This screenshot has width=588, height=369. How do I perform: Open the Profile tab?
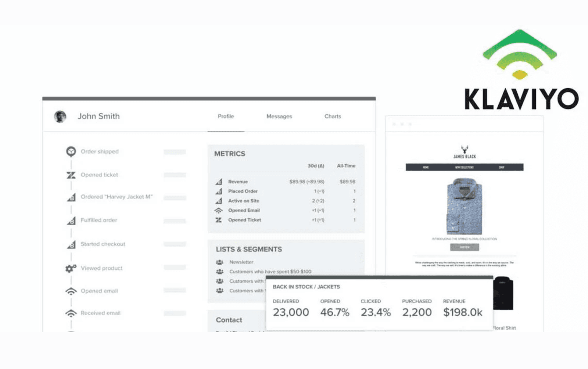point(226,116)
